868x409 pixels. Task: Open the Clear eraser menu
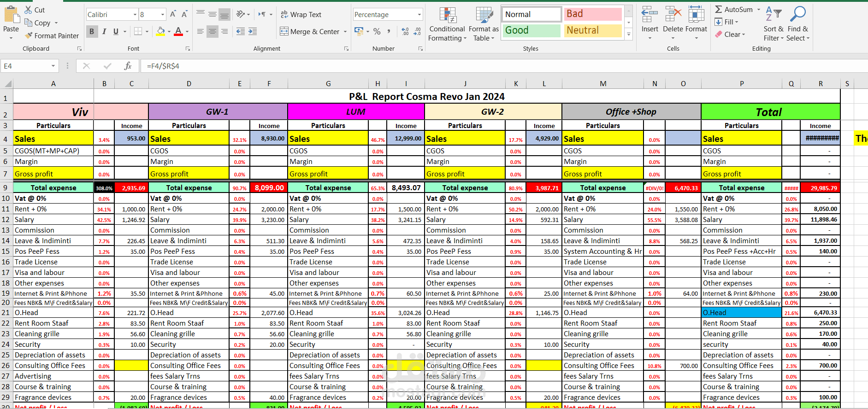click(730, 34)
